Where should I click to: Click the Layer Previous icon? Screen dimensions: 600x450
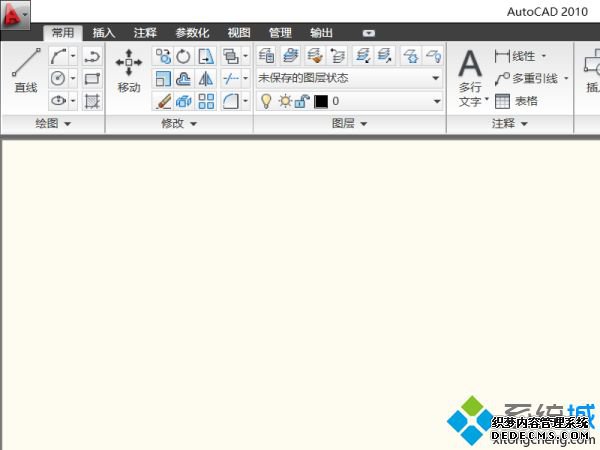click(x=338, y=56)
